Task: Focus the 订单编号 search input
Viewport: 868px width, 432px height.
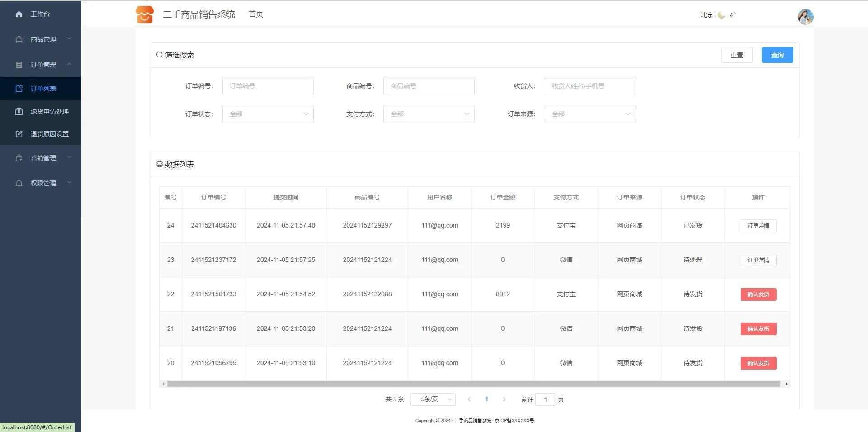Action: coord(268,86)
